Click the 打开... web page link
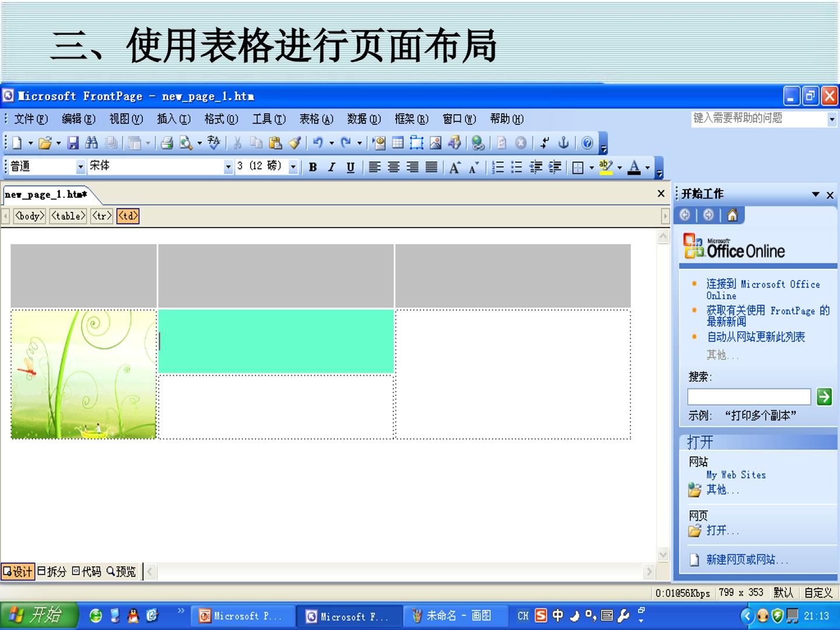This screenshot has height=630, width=840. [x=722, y=530]
